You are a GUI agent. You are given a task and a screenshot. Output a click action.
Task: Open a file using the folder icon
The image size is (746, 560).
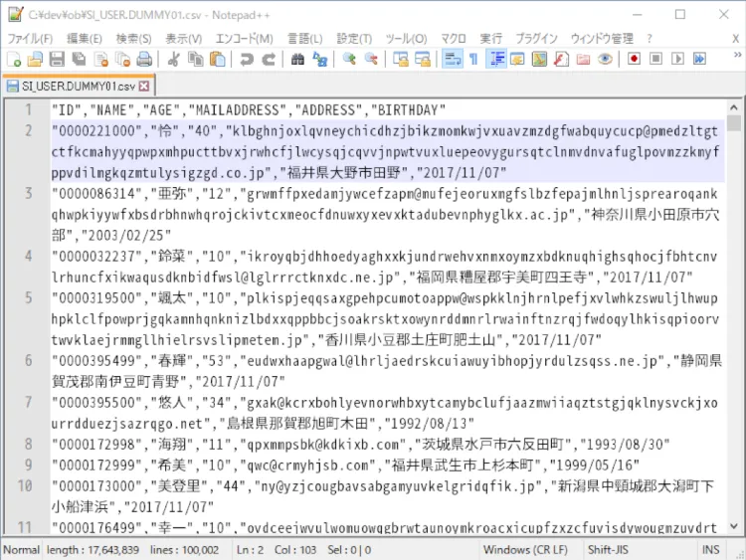coord(35,59)
